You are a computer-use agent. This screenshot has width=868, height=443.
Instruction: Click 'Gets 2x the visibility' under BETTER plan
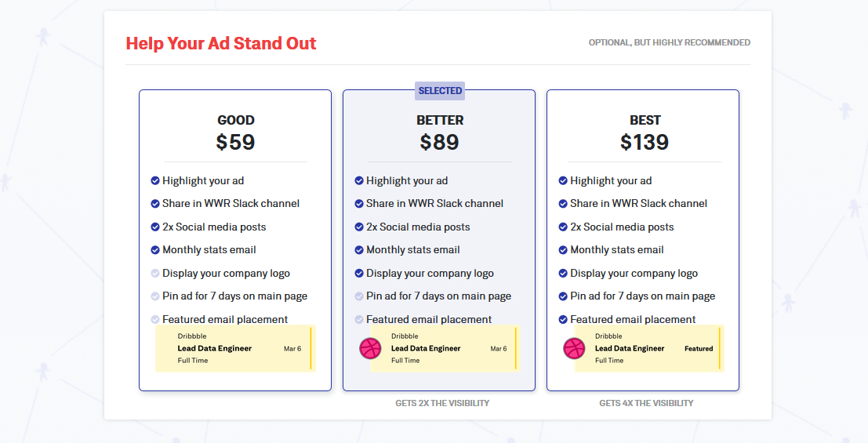click(442, 403)
